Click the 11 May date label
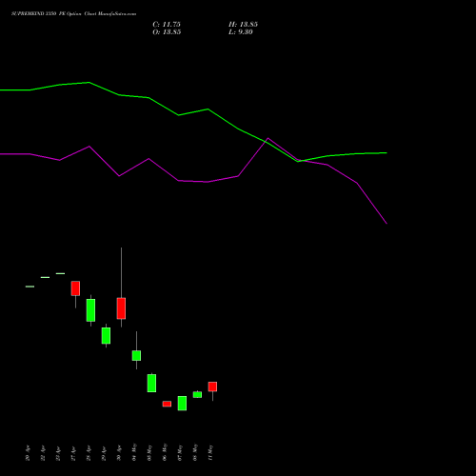Screen dimensions: 476x476 click(x=210, y=452)
